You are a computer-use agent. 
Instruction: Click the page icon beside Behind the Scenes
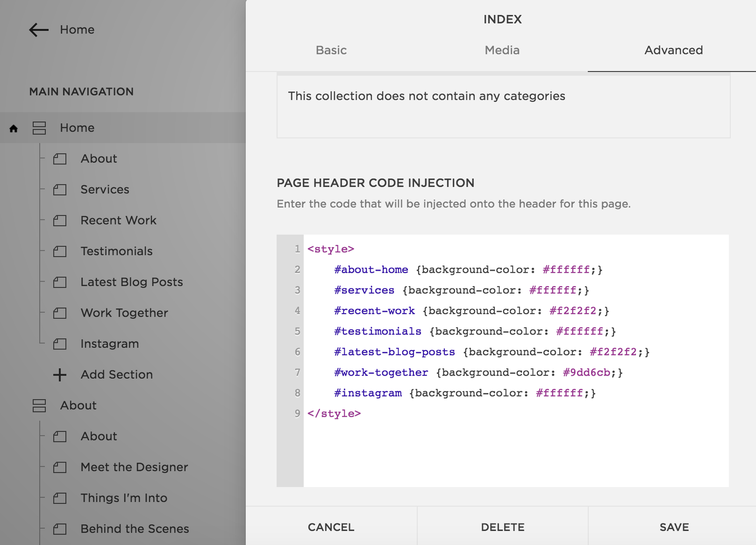tap(60, 529)
